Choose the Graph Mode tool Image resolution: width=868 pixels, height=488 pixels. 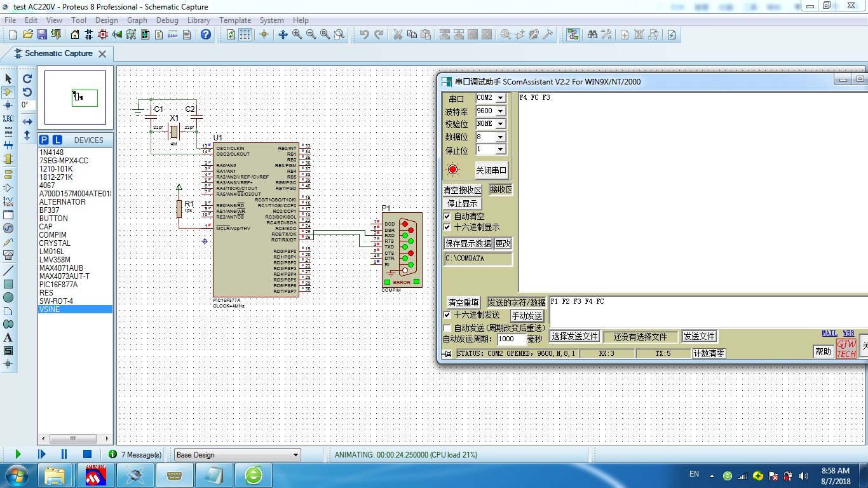(x=8, y=201)
